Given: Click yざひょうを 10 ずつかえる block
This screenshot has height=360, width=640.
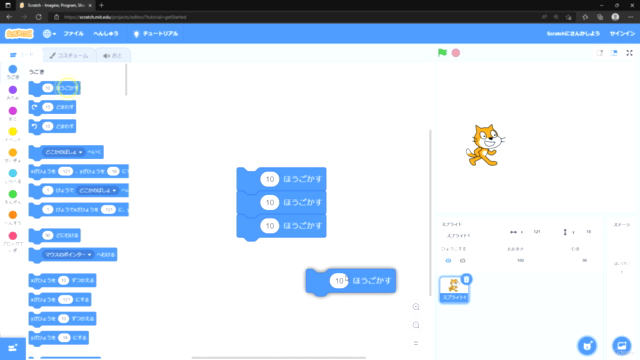Looking at the screenshot, I should pyautogui.click(x=62, y=319).
